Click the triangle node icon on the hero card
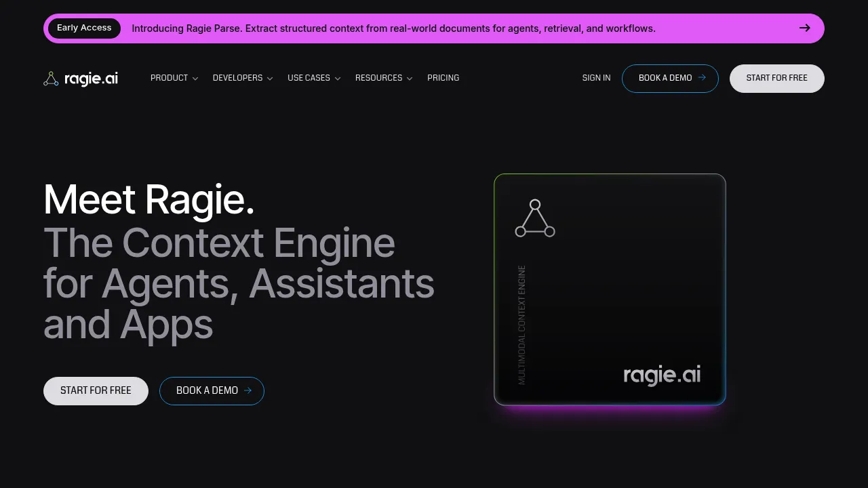The image size is (868, 488). pyautogui.click(x=535, y=218)
